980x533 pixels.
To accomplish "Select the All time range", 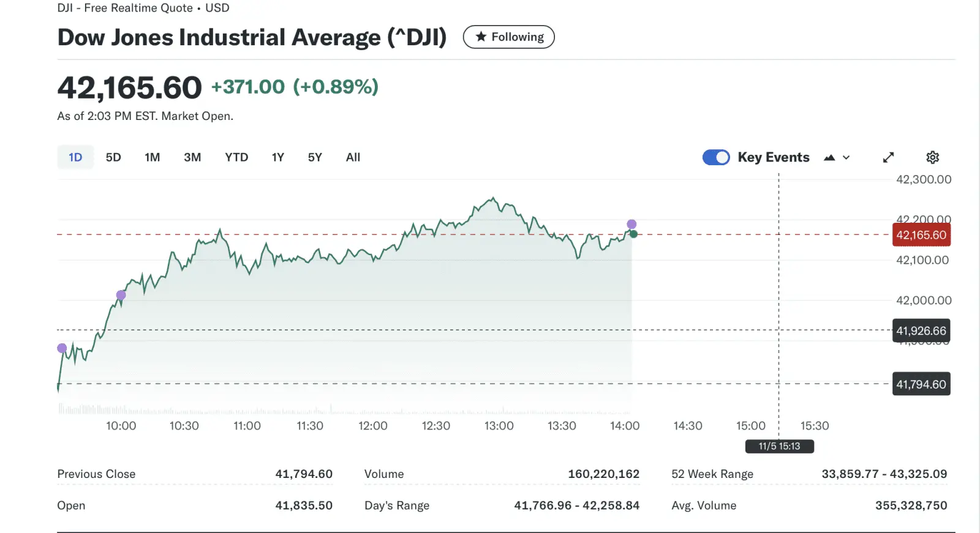I will point(353,157).
